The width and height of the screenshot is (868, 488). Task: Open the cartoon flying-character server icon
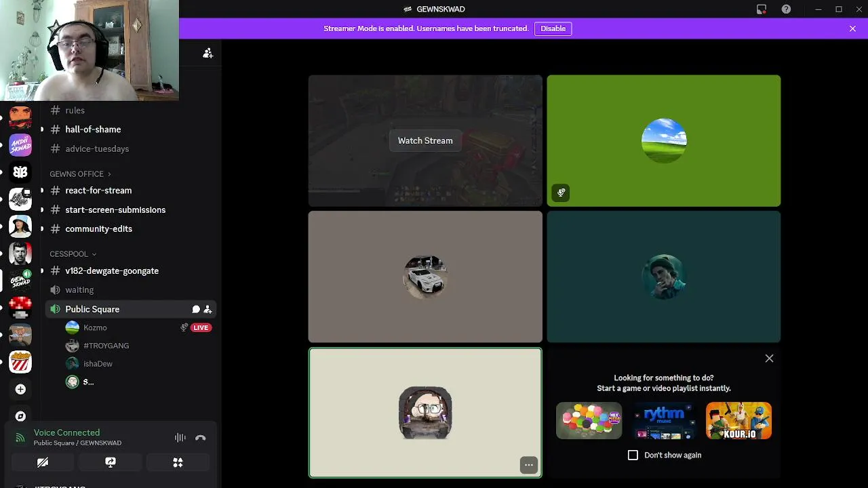[20, 335]
